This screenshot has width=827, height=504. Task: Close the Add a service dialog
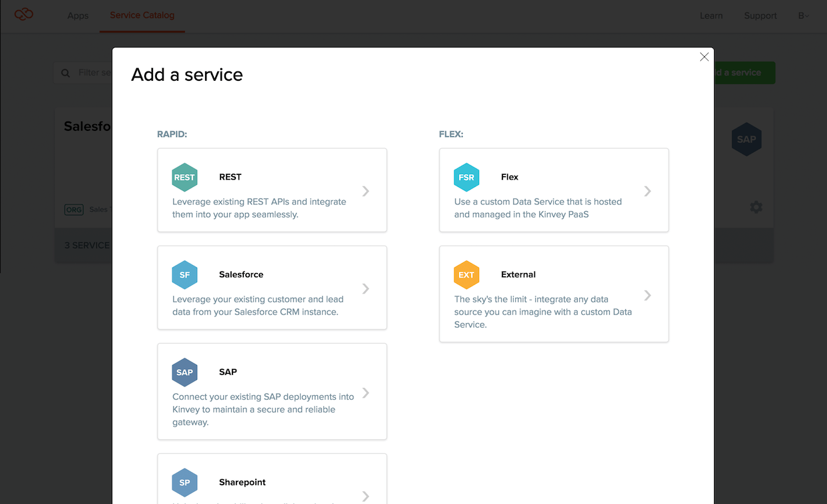pyautogui.click(x=704, y=57)
